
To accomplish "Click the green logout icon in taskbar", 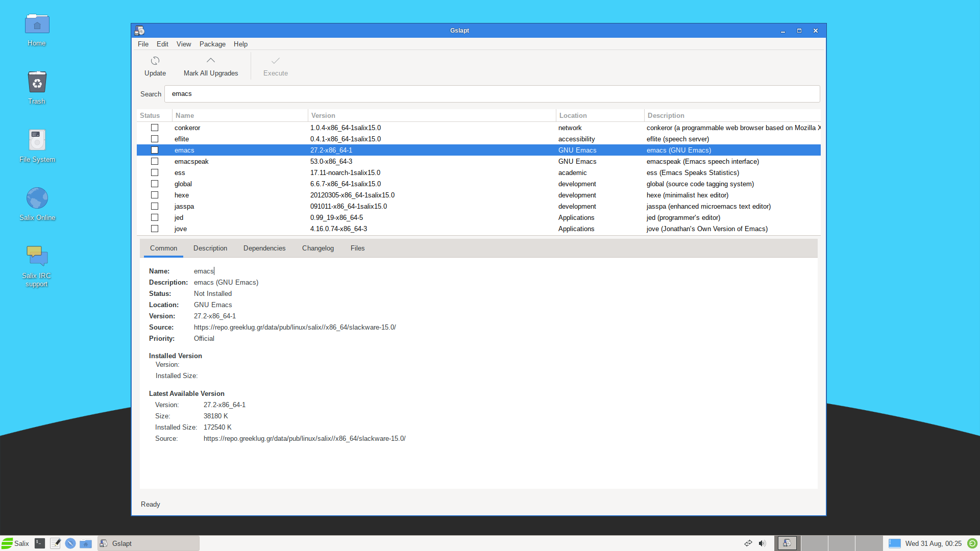I will tap(972, 543).
